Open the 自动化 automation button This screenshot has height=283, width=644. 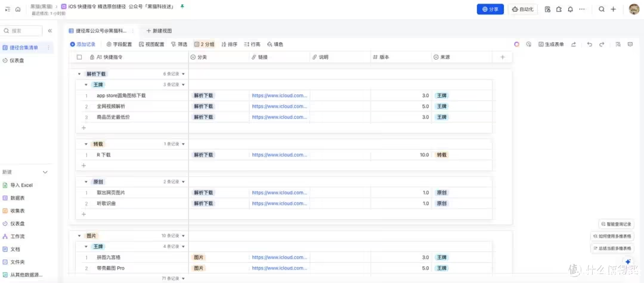pos(523,10)
